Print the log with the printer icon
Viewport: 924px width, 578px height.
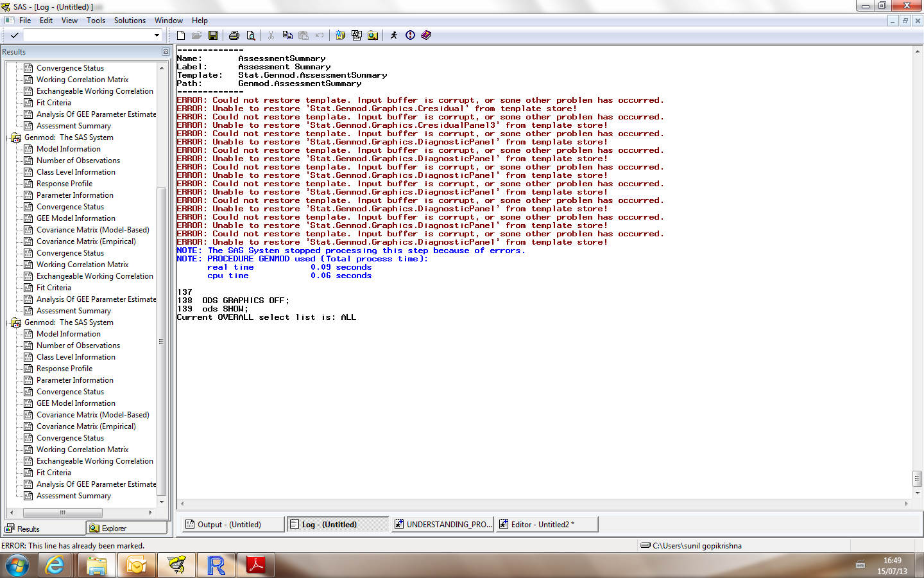point(234,35)
